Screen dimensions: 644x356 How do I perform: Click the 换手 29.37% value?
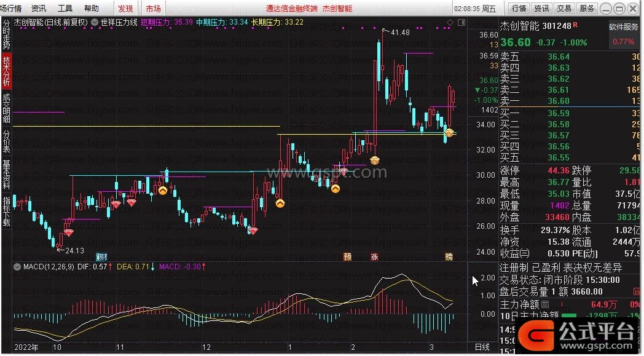(556, 230)
